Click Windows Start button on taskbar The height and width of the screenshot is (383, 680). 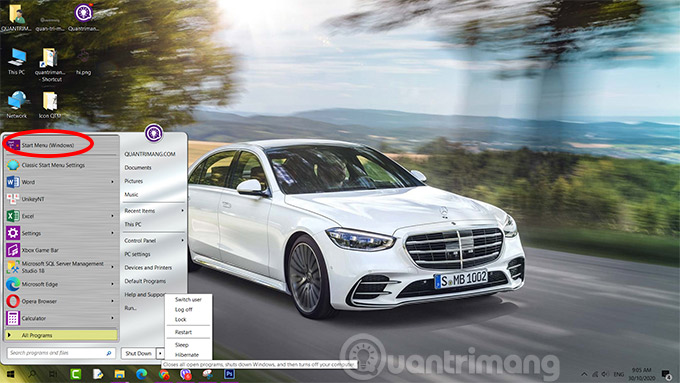(10, 374)
